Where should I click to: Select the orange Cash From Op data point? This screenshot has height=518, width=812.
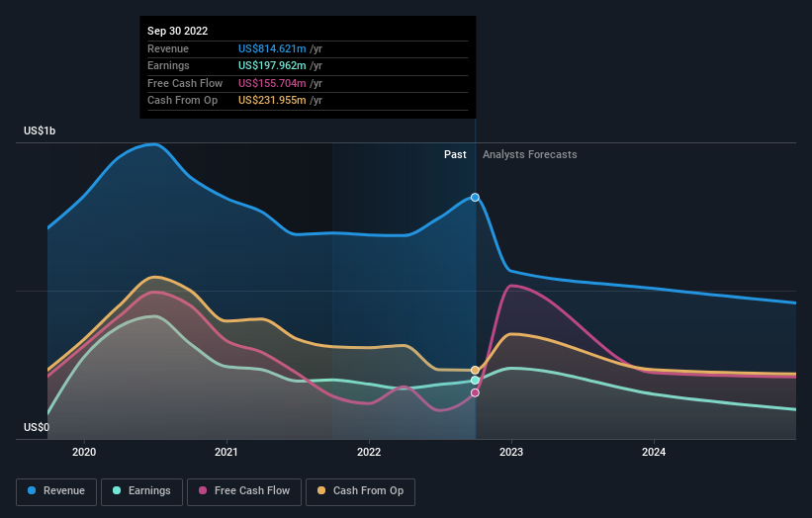pos(475,370)
